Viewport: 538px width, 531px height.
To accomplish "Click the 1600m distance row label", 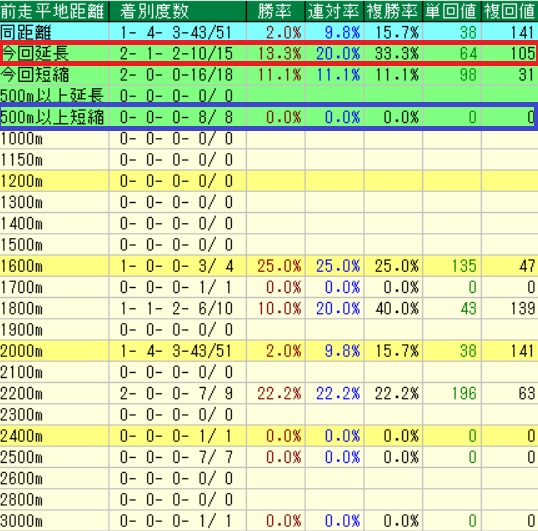I will [22, 266].
